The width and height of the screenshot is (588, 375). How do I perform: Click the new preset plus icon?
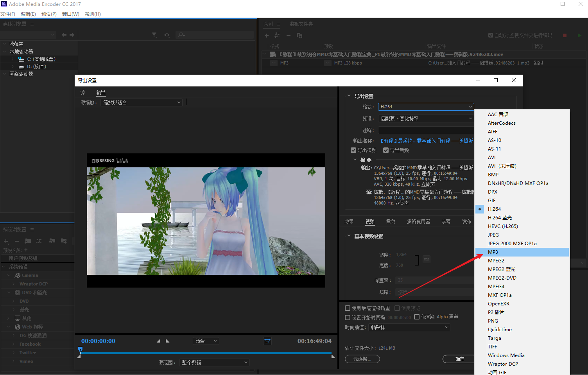6,241
